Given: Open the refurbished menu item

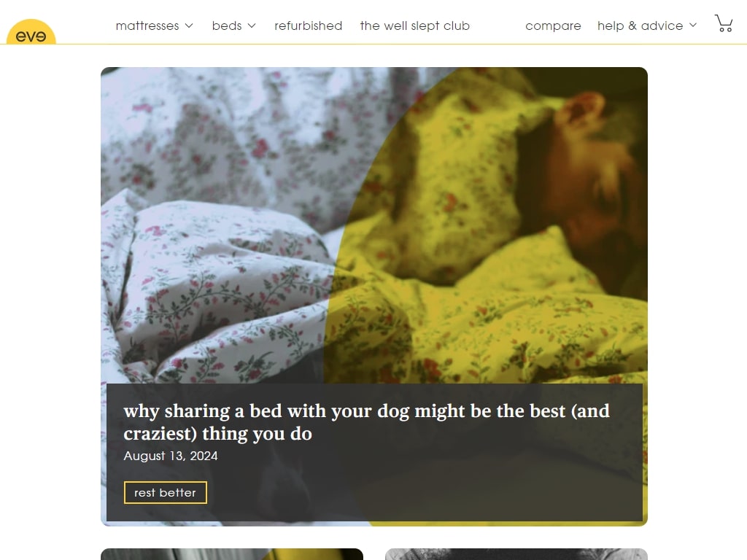Looking at the screenshot, I should 309,26.
